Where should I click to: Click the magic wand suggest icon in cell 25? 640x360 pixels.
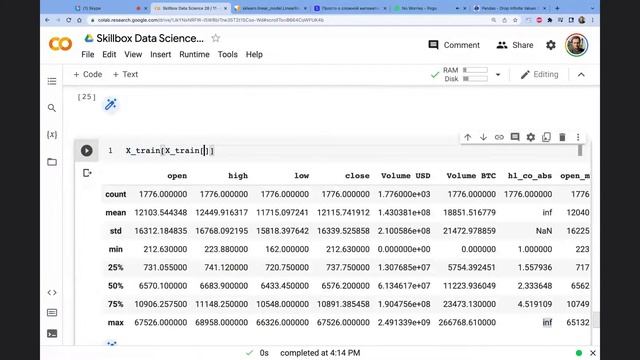pyautogui.click(x=111, y=104)
